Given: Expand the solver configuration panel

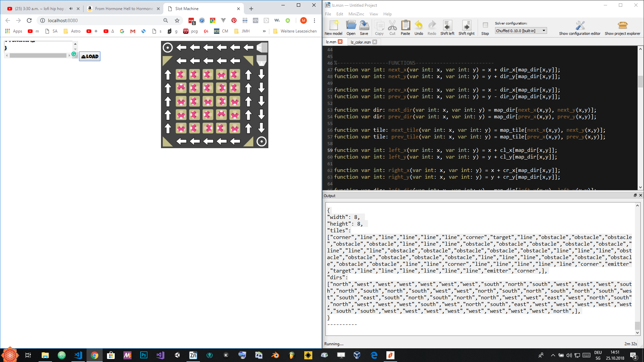Looking at the screenshot, I should click(x=580, y=27).
